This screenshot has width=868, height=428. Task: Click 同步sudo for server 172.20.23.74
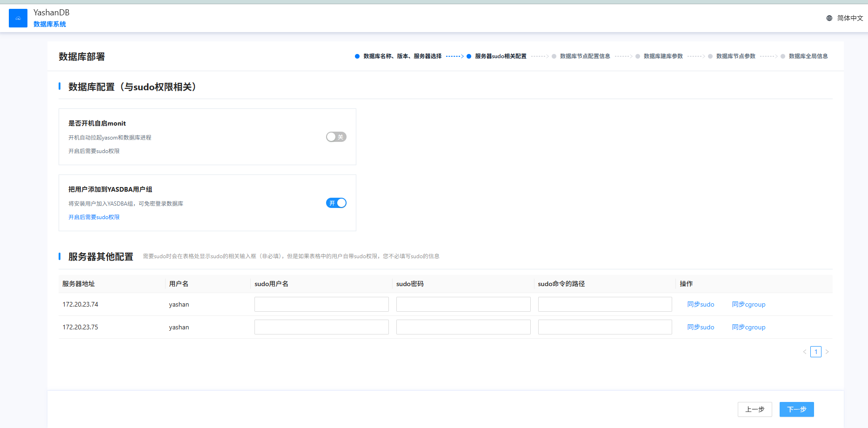(701, 304)
